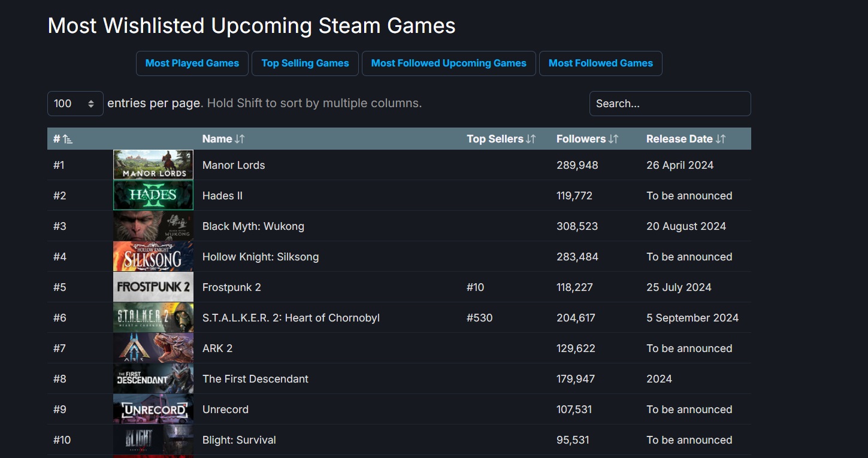Open ARK 2 name link
868x458 pixels.
pyautogui.click(x=217, y=348)
